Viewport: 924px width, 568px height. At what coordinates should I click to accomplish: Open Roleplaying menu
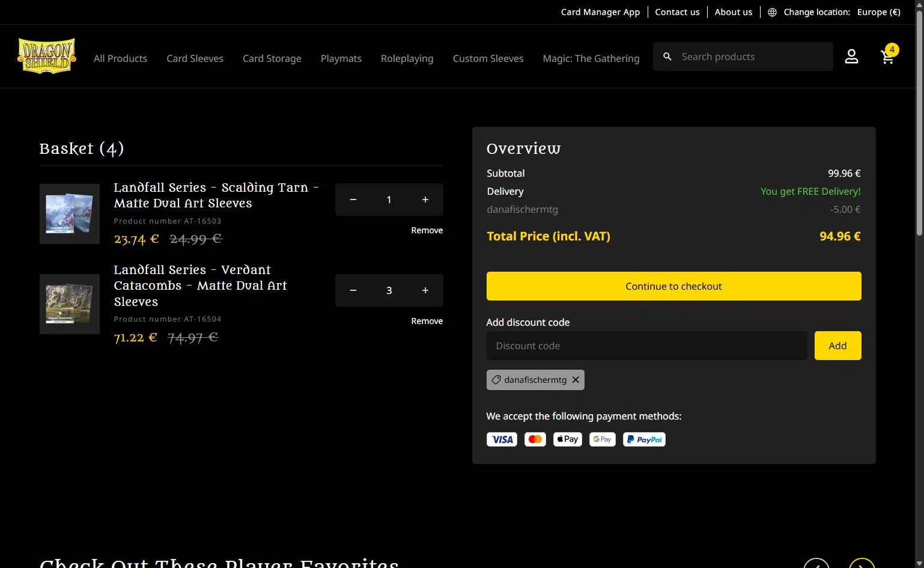click(407, 58)
